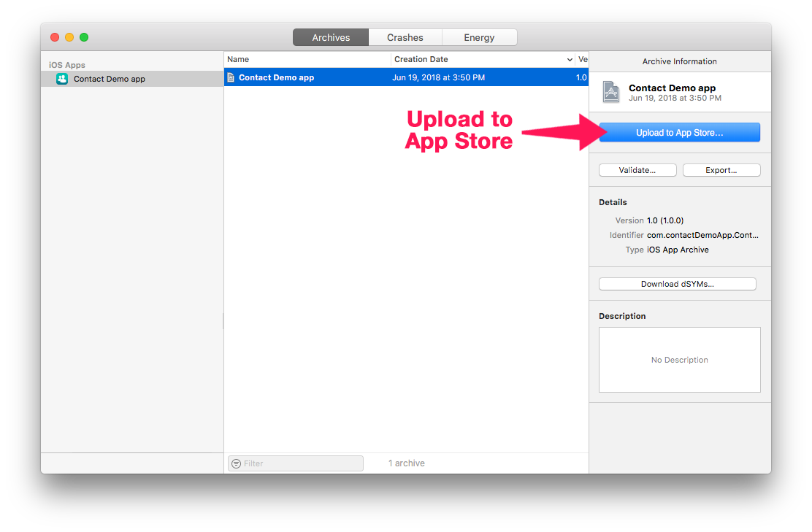Select the Contact Demo app archive name
Image resolution: width=812 pixels, height=532 pixels.
click(x=277, y=77)
